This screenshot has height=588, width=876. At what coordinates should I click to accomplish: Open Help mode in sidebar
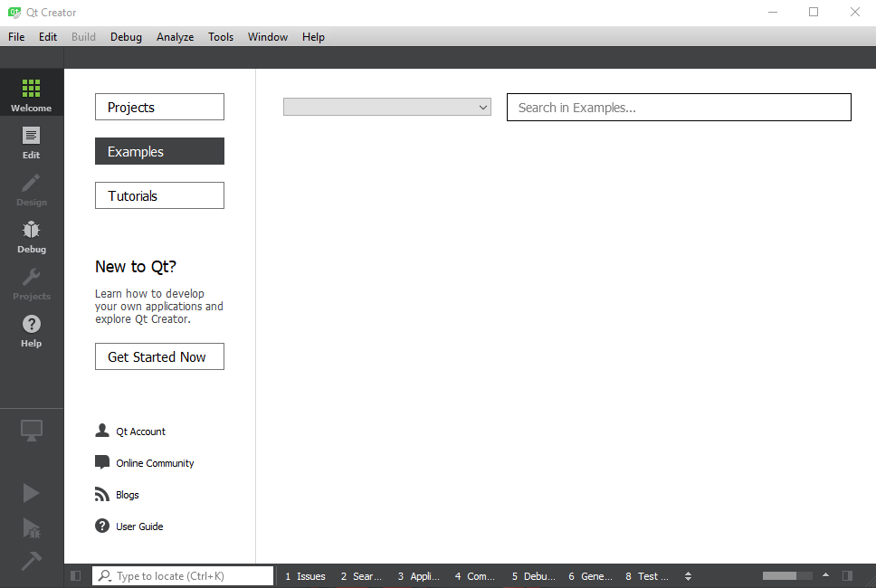32,329
